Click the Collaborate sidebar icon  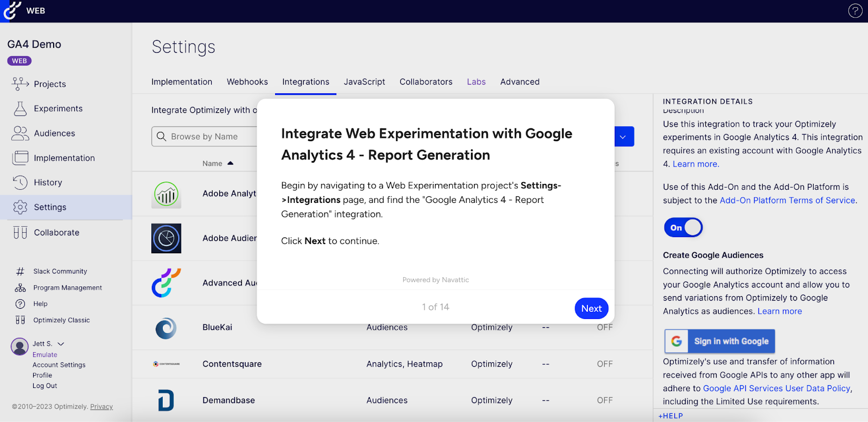[x=20, y=232]
